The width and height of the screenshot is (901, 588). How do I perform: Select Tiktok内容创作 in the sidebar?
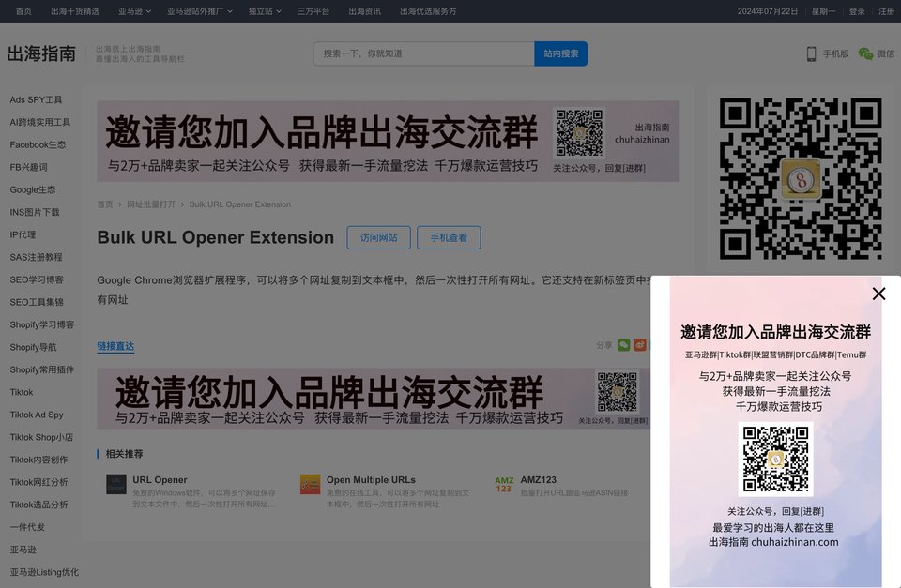[39, 460]
